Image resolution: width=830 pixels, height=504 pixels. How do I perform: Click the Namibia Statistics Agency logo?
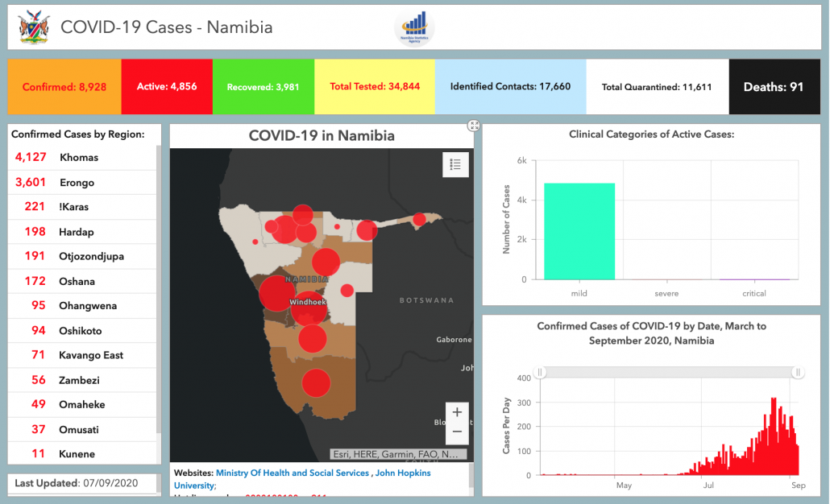(x=415, y=27)
